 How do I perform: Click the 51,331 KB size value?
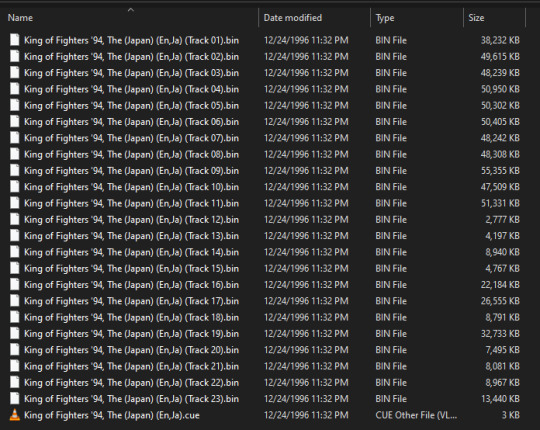[x=500, y=203]
